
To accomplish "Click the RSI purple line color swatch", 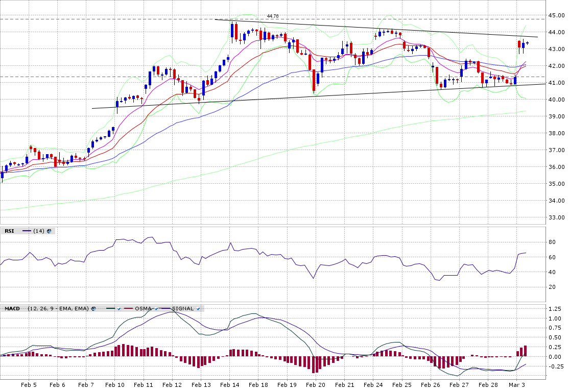I will 27,231.
